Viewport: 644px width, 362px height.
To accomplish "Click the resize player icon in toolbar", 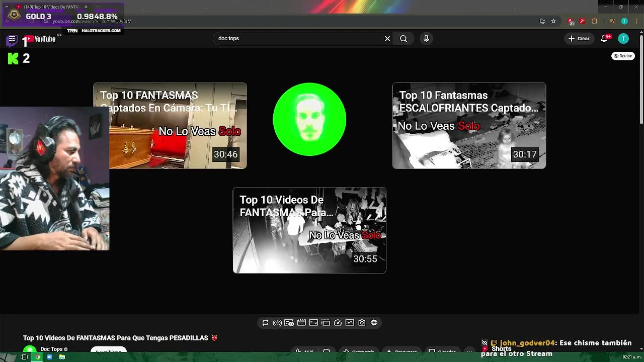I will 313,323.
